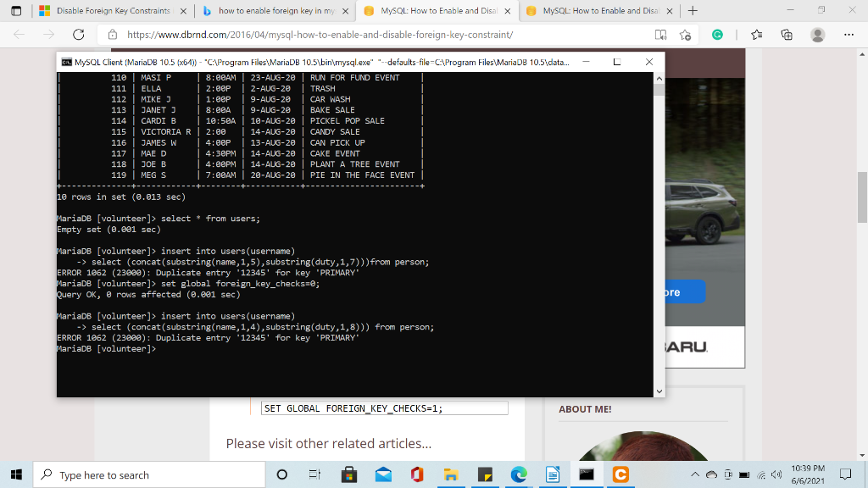Open the Action Center notification icon
868x488 pixels.
(x=845, y=474)
